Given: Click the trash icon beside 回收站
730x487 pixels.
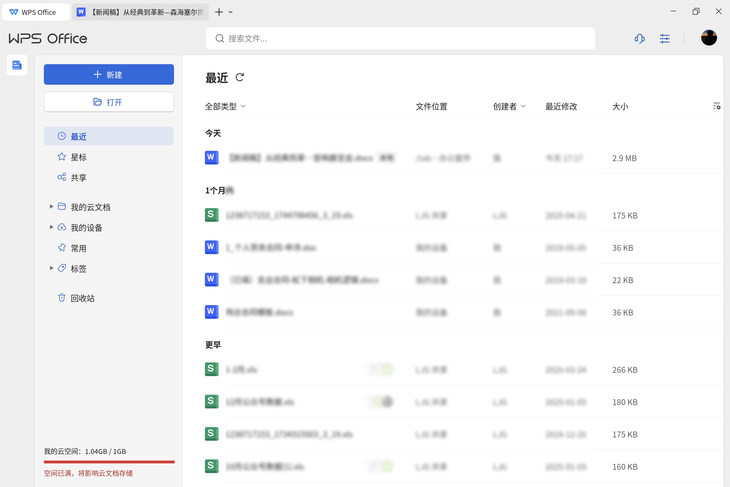Looking at the screenshot, I should click(61, 298).
